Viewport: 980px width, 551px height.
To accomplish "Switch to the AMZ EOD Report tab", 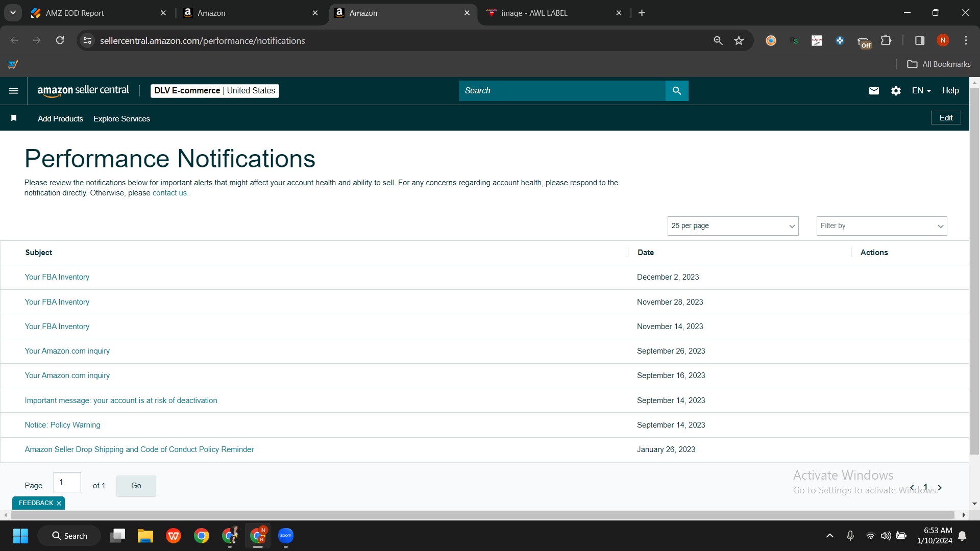I will coord(97,13).
